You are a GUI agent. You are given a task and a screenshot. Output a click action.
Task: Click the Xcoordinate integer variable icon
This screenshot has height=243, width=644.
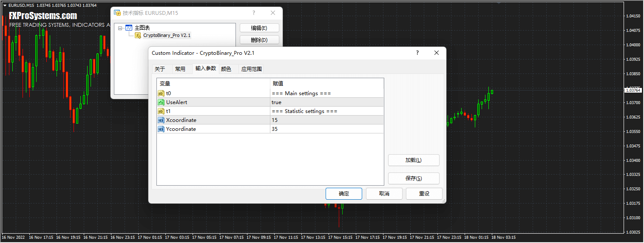tap(161, 120)
